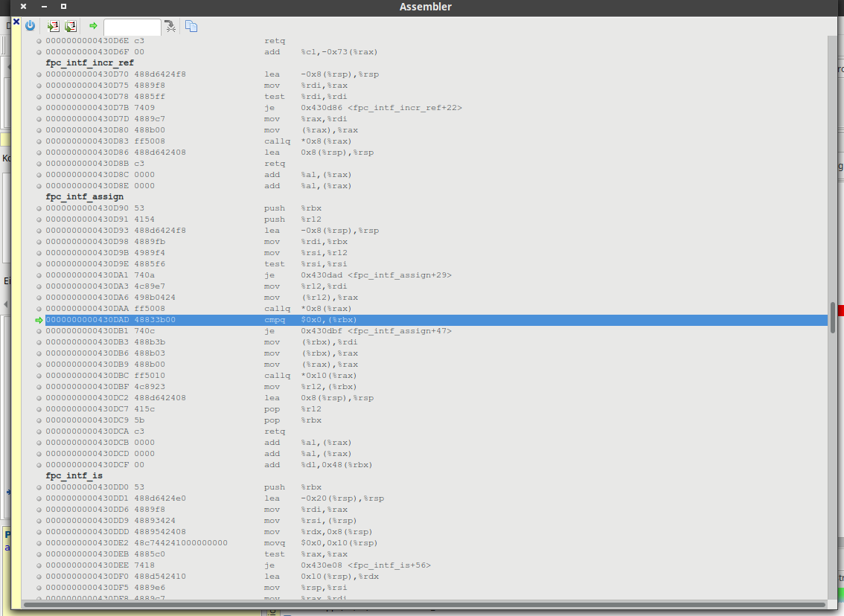
Task: Click the green execution arrow at 430DAD
Action: (x=39, y=320)
